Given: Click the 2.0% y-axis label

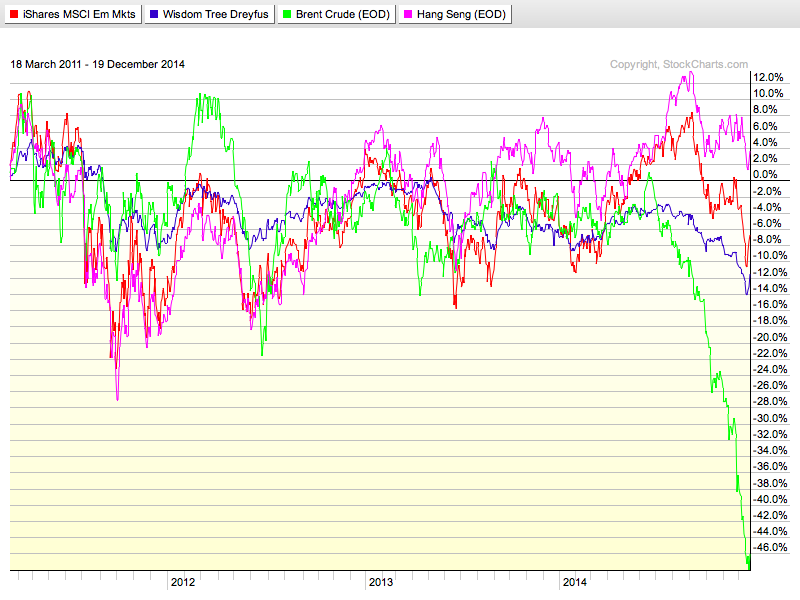Looking at the screenshot, I should (x=765, y=158).
